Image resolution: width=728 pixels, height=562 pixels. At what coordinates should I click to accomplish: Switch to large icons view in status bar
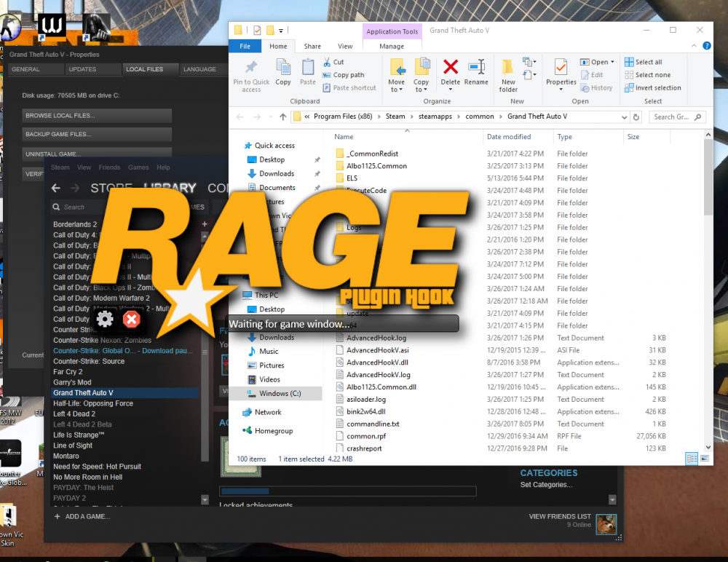click(704, 459)
